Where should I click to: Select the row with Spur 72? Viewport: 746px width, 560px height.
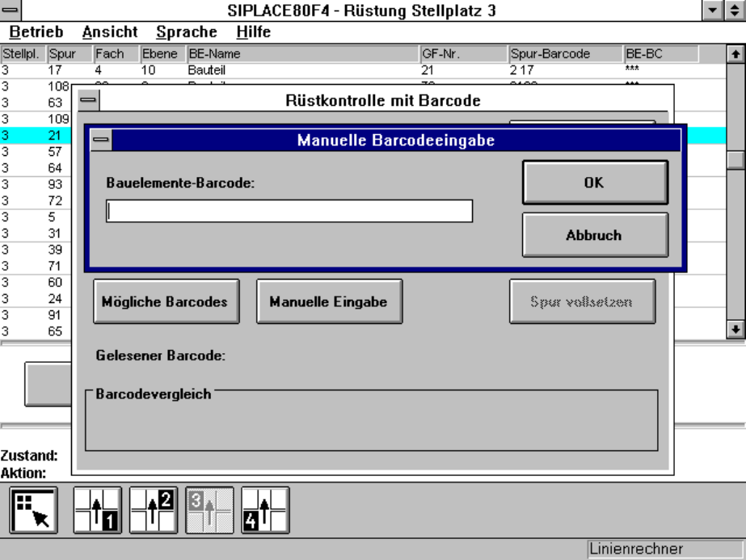point(36,200)
